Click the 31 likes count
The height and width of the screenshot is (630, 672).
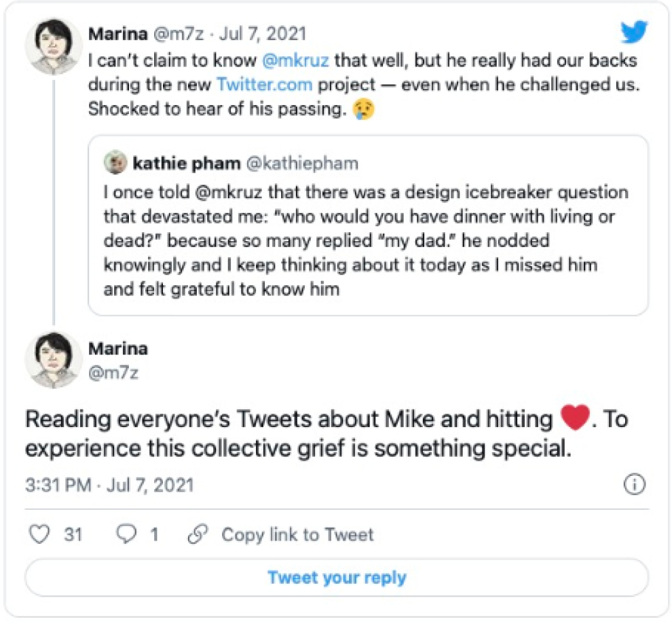(x=73, y=534)
